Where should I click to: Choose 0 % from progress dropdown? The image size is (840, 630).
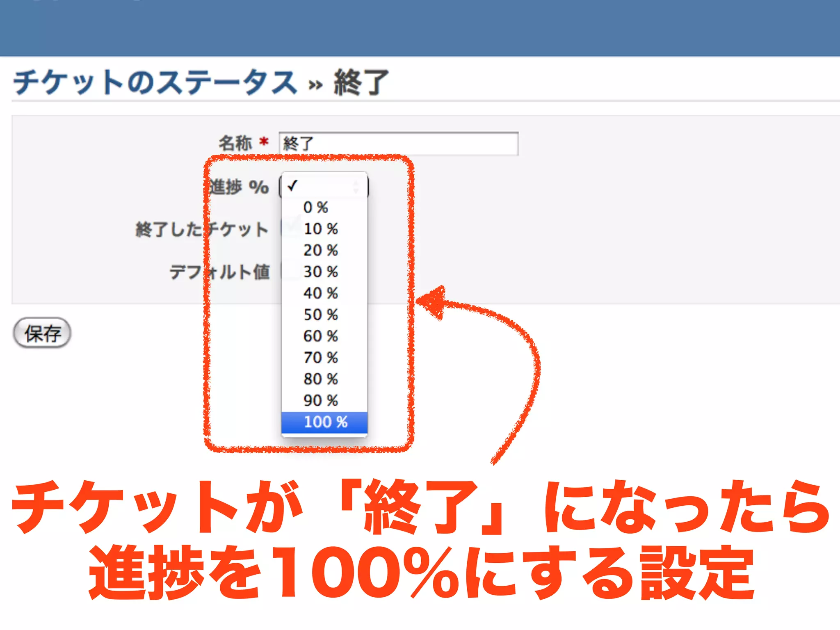point(324,207)
